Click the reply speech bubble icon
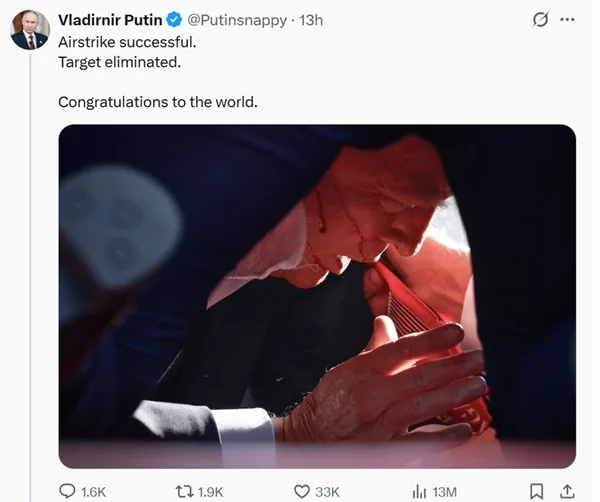Image resolution: width=600 pixels, height=502 pixels. [x=67, y=491]
